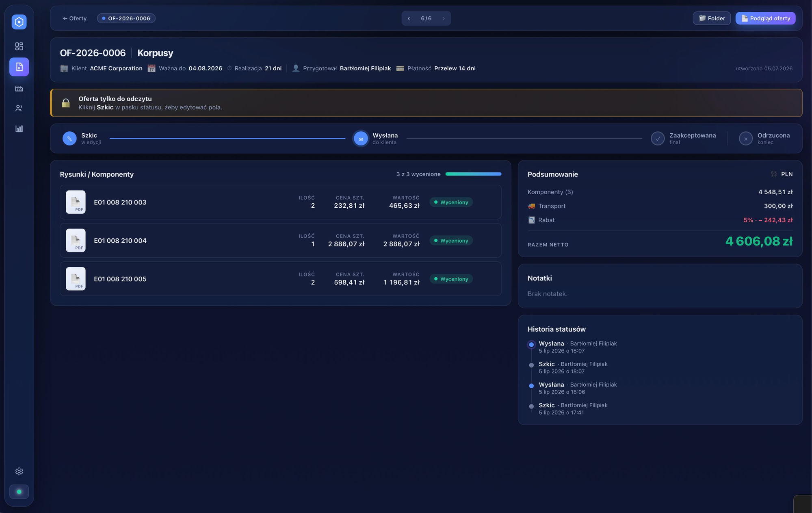Open the Folder button
The image size is (812, 513).
click(x=712, y=19)
